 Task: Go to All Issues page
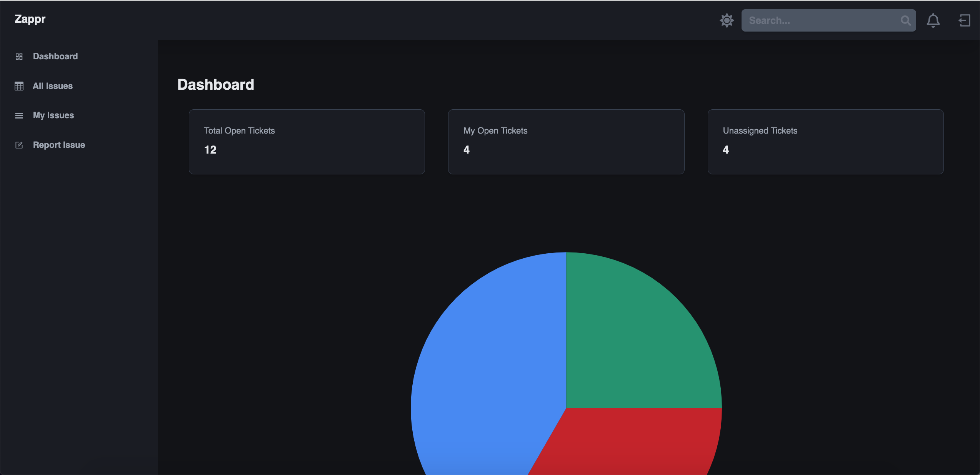point(53,86)
